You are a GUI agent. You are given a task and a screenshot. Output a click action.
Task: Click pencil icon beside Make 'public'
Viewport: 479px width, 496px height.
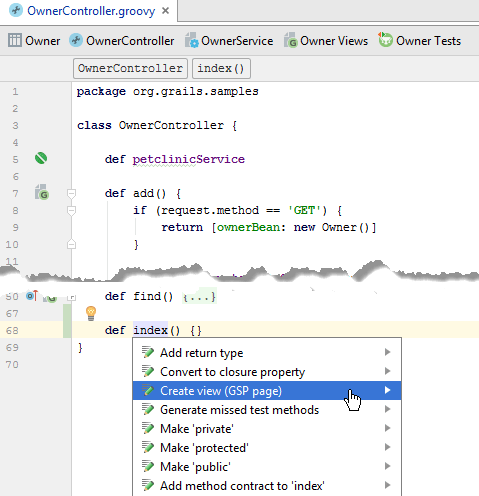click(148, 466)
